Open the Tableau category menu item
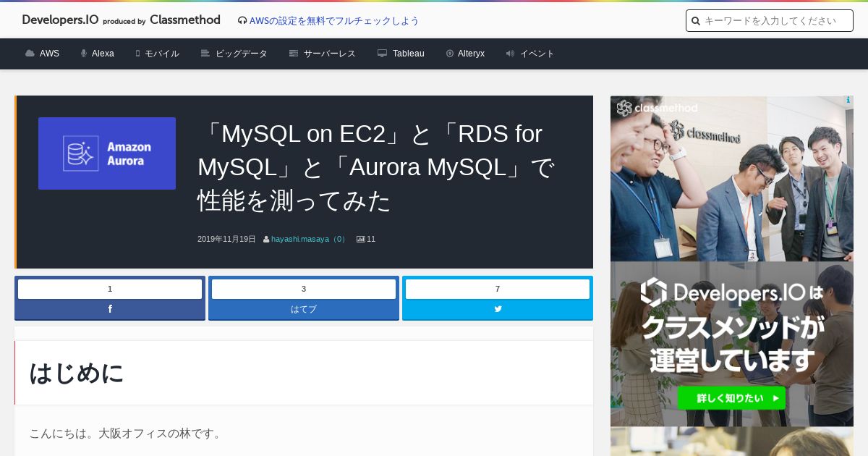The image size is (868, 456). tap(409, 54)
